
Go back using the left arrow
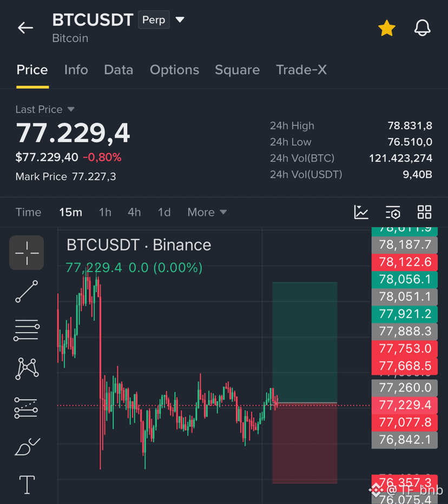[x=25, y=28]
